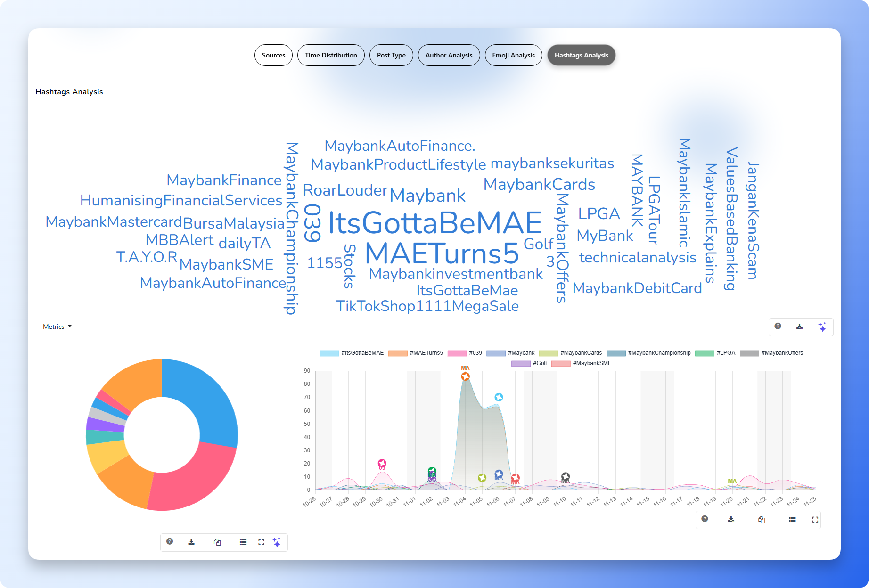Open help icon under the line chart
869x588 pixels.
coord(705,519)
